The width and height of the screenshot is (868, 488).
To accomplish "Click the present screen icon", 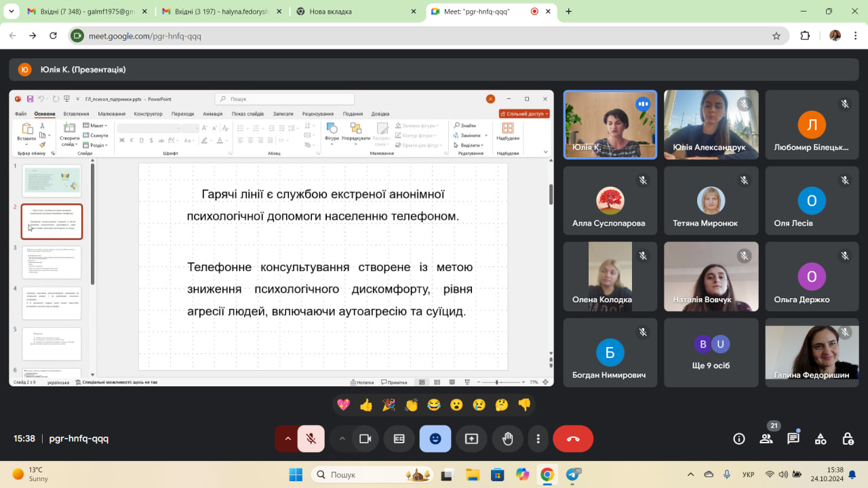I will 471,439.
